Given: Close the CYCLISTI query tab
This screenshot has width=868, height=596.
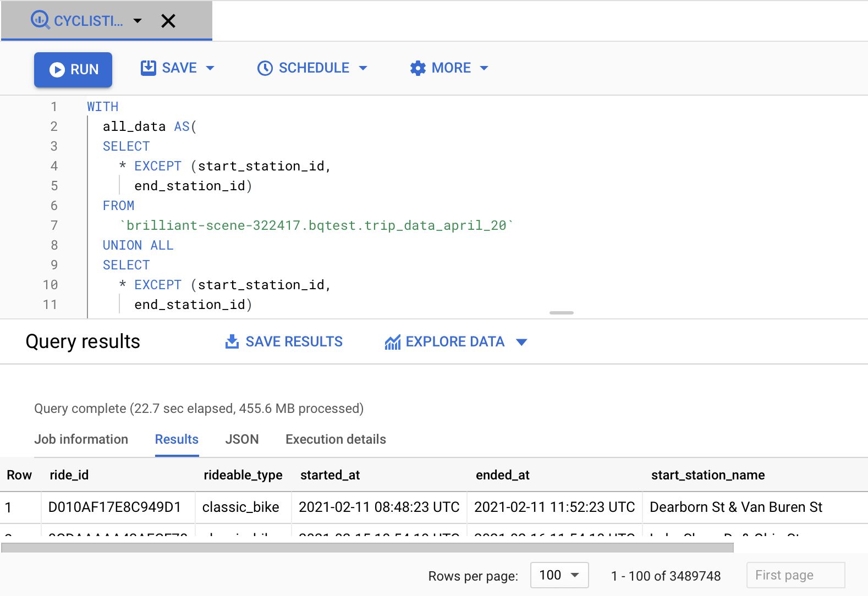Looking at the screenshot, I should click(x=168, y=21).
